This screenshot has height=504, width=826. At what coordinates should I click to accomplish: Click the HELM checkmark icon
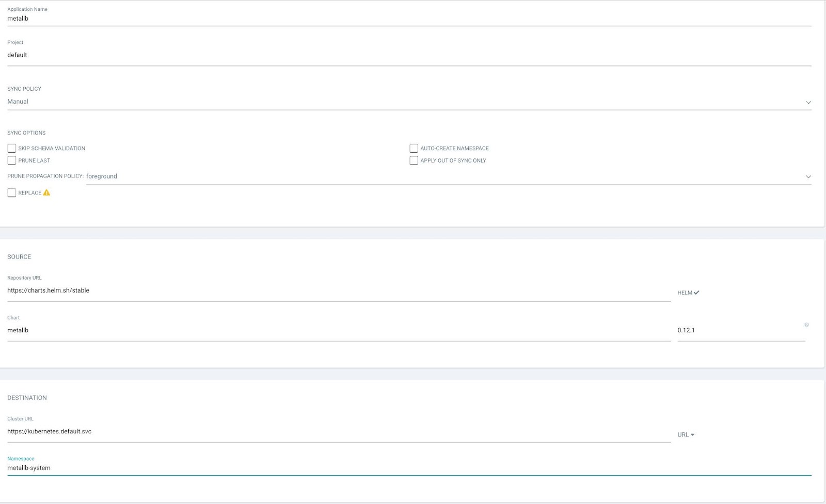(x=696, y=292)
